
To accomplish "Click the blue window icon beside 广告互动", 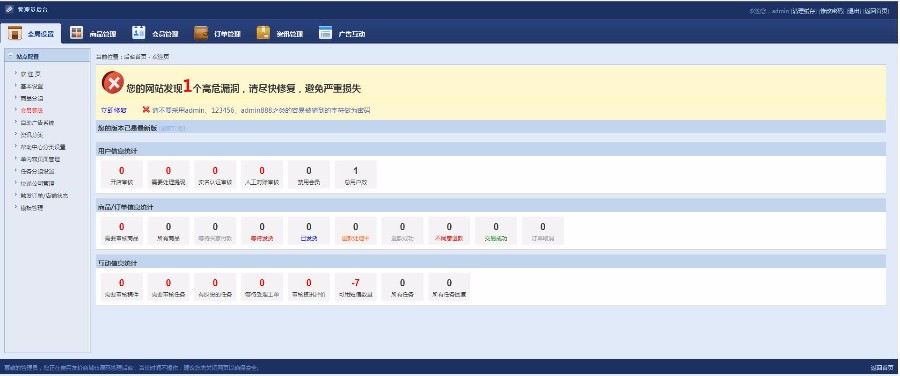I will pos(325,33).
